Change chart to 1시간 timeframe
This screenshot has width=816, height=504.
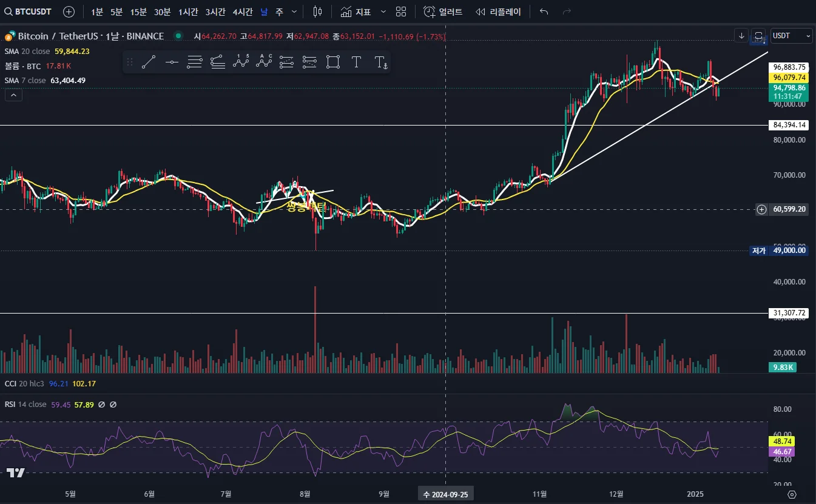[x=188, y=12]
